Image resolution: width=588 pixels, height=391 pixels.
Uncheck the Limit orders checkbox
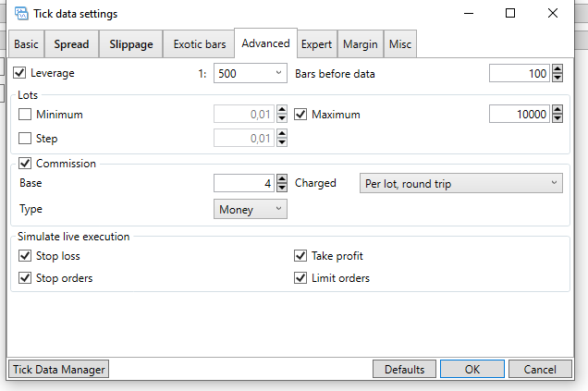click(x=300, y=278)
